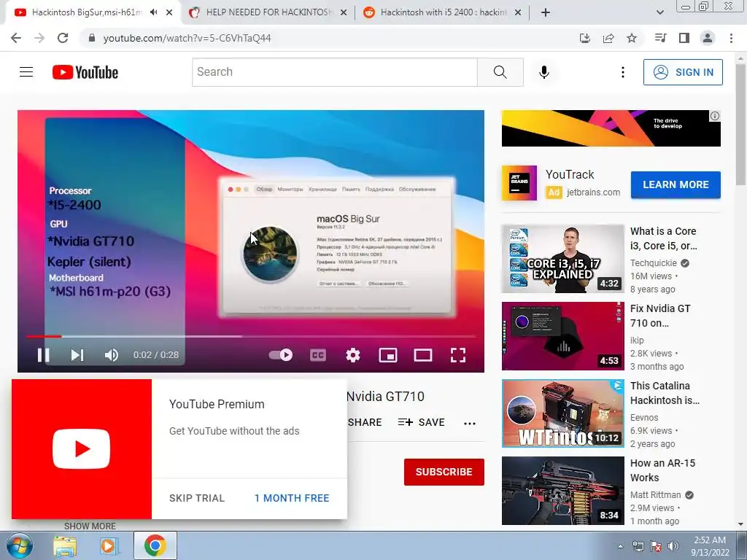The image size is (747, 560).
Task: Switch to the miniplayer
Action: point(388,355)
